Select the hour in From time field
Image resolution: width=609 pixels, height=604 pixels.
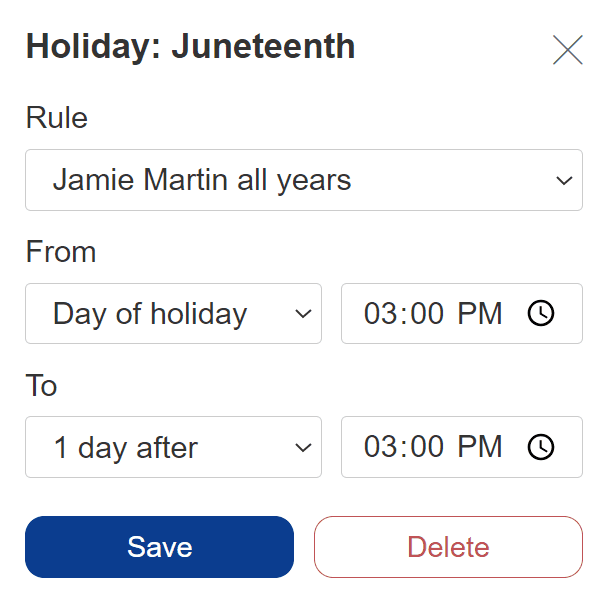click(x=377, y=313)
